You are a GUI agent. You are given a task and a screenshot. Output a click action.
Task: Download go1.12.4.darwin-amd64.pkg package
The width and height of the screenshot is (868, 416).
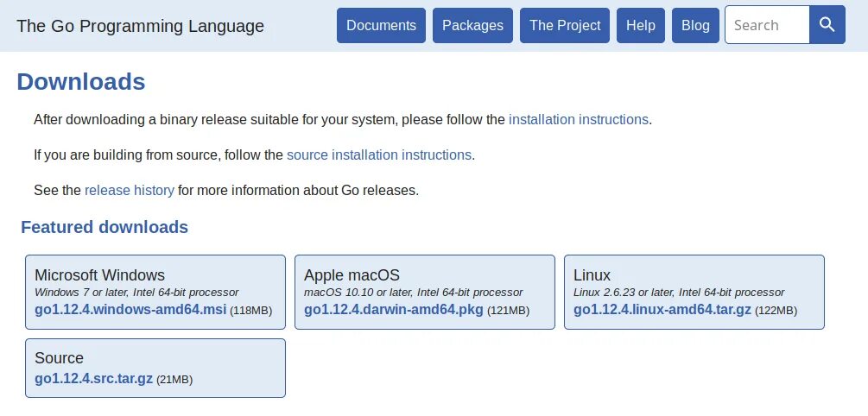393,310
